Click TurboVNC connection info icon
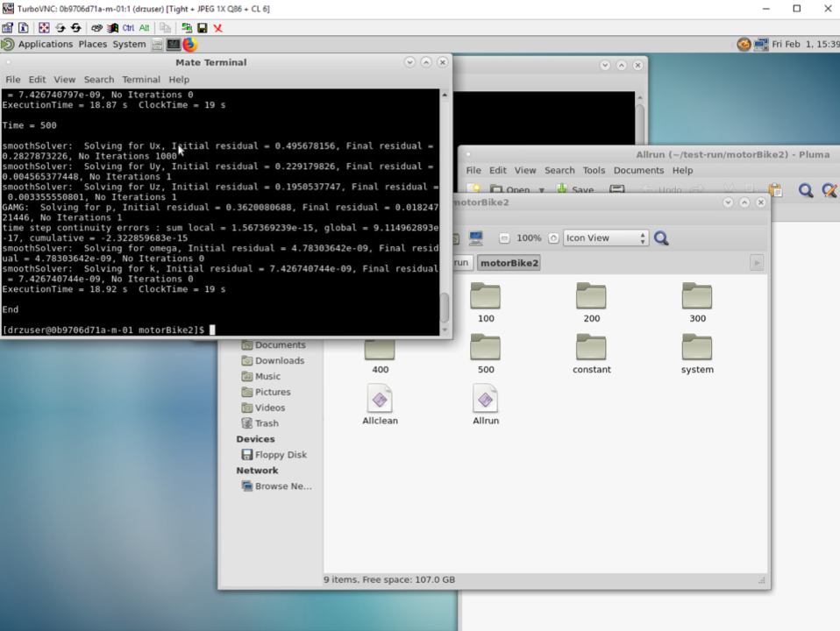Screen dimensions: 840x631 (x=24, y=28)
